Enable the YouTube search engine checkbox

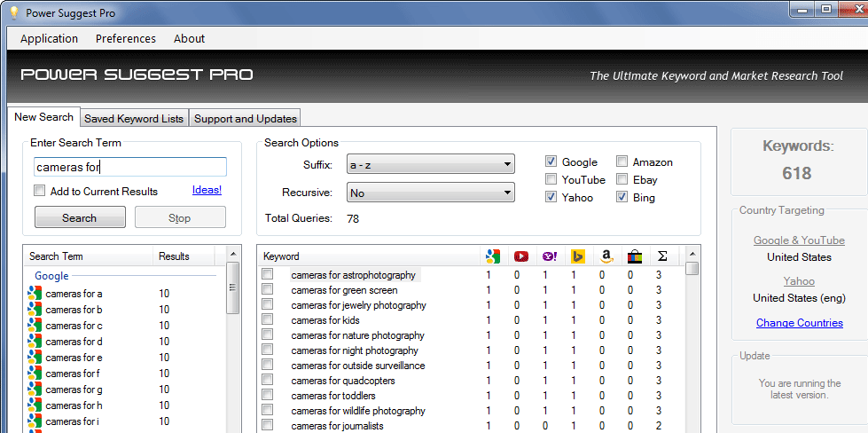click(551, 179)
